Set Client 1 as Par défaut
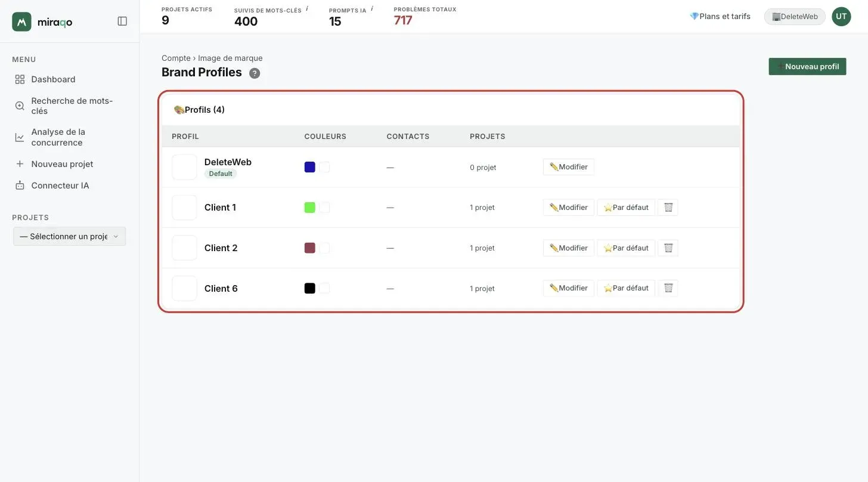Image resolution: width=868 pixels, height=482 pixels. 626,208
